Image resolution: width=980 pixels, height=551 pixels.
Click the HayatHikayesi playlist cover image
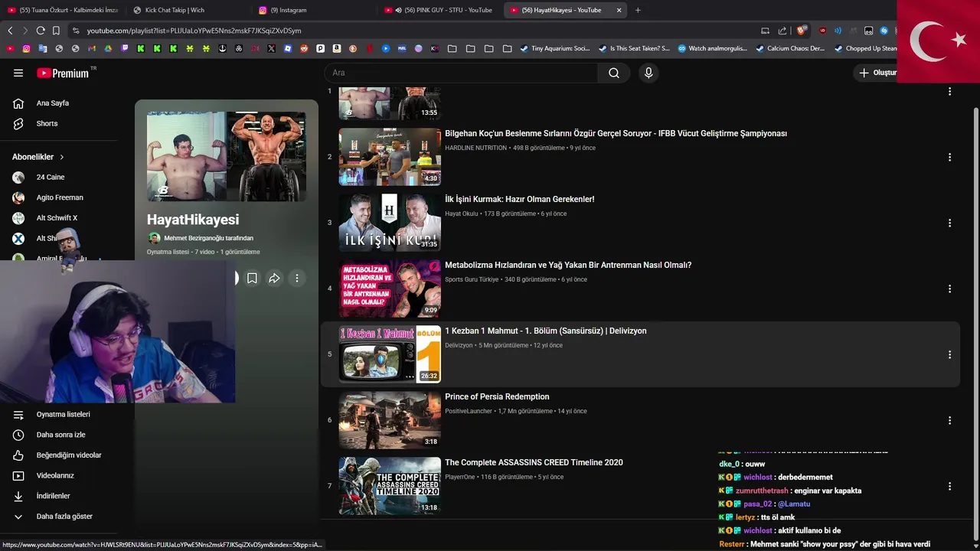[227, 157]
